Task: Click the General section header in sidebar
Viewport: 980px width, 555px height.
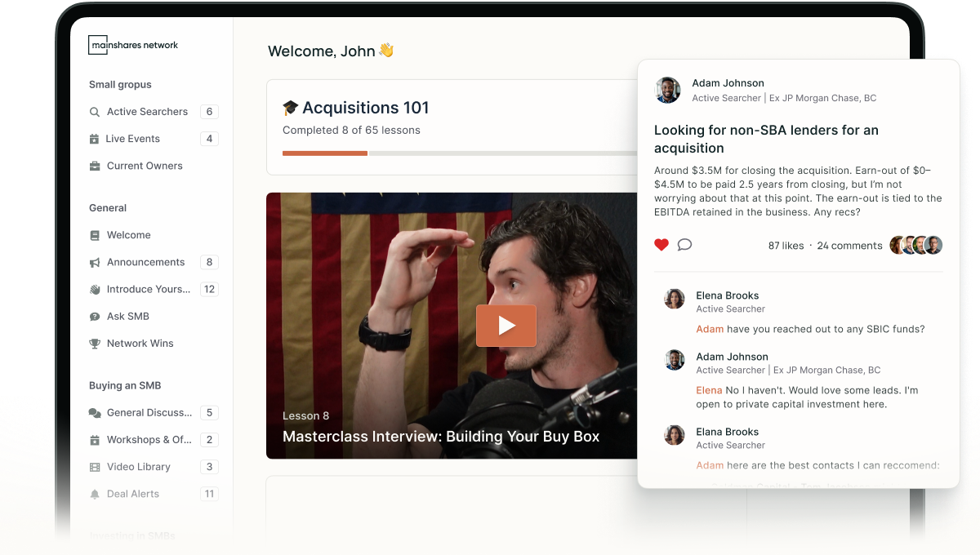Action: click(108, 208)
